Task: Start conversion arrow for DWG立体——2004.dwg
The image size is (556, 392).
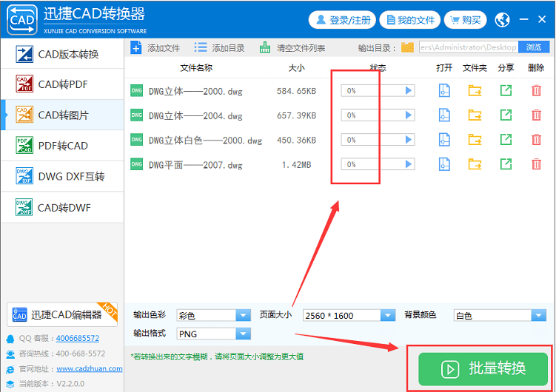Action: pyautogui.click(x=409, y=115)
